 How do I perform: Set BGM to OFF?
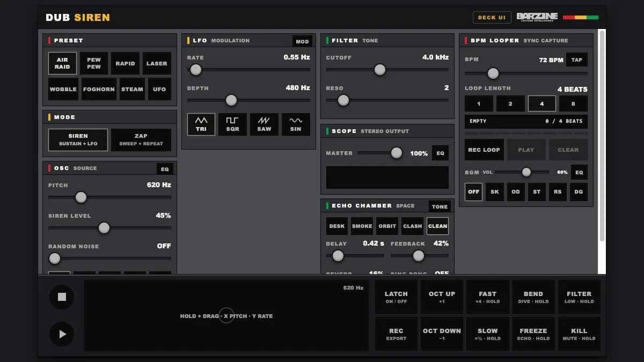pyautogui.click(x=473, y=191)
